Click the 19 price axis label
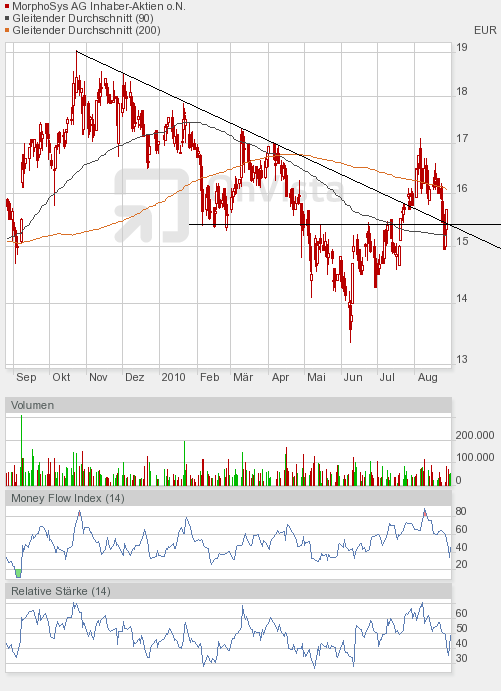501x691 pixels. (462, 48)
